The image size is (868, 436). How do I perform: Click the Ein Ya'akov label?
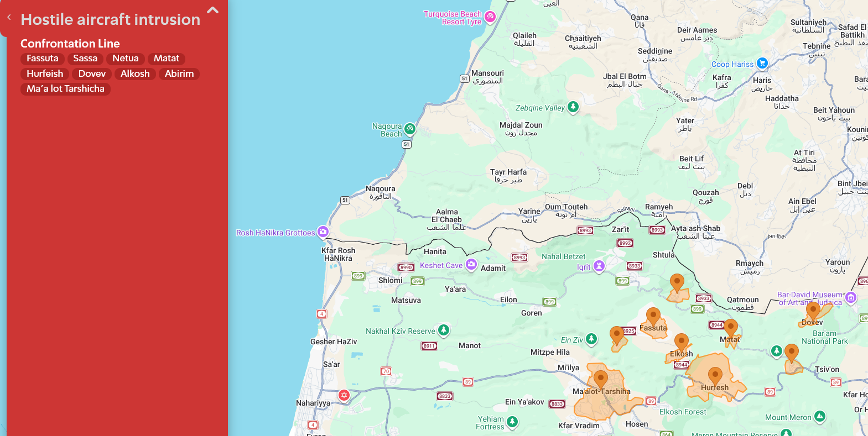tap(524, 402)
